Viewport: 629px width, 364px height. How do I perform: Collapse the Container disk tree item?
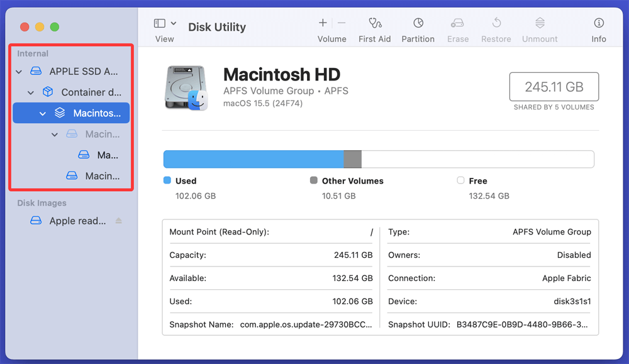[x=30, y=92]
